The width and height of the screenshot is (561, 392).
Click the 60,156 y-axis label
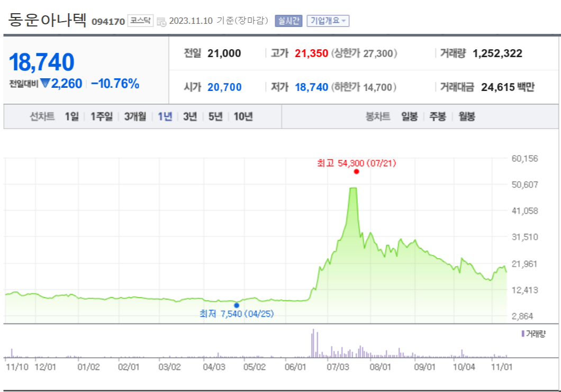[524, 159]
